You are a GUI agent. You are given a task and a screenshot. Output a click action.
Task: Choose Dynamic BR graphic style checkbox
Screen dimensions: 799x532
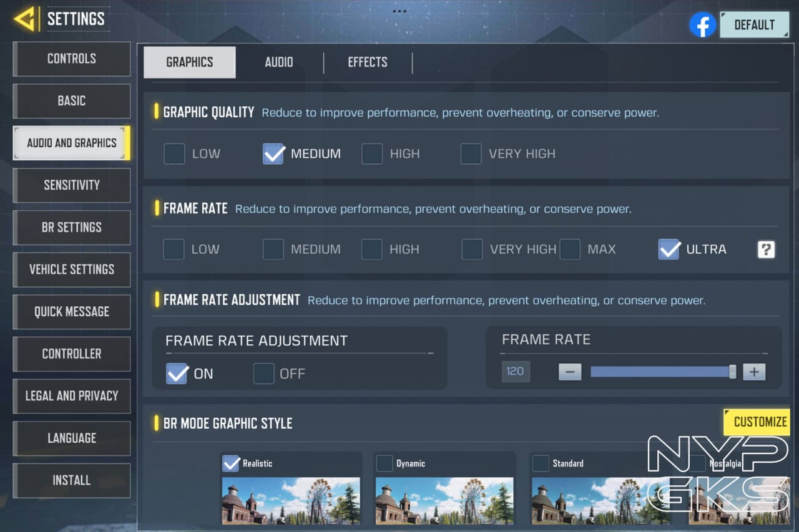tap(385, 463)
